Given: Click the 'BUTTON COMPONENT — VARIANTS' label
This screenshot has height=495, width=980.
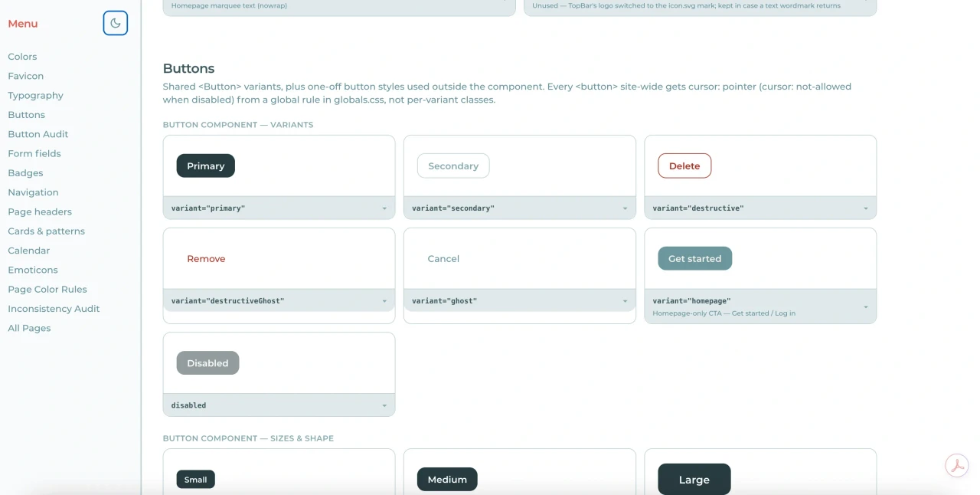Looking at the screenshot, I should [238, 125].
